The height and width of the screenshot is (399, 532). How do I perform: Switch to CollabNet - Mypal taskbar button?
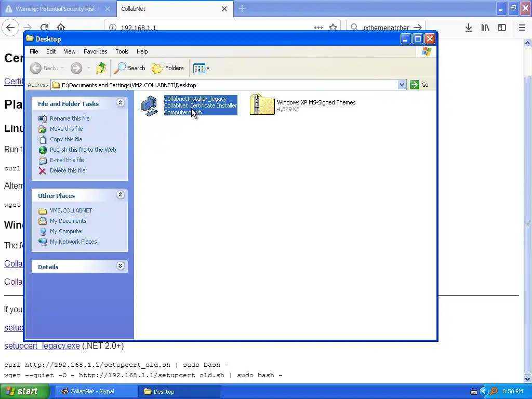click(96, 392)
